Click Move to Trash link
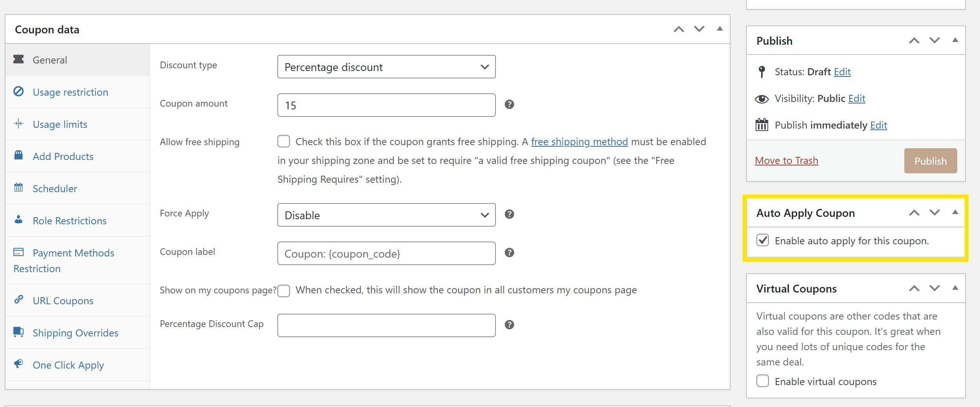Screen dimensions: 980x407 click(x=786, y=161)
